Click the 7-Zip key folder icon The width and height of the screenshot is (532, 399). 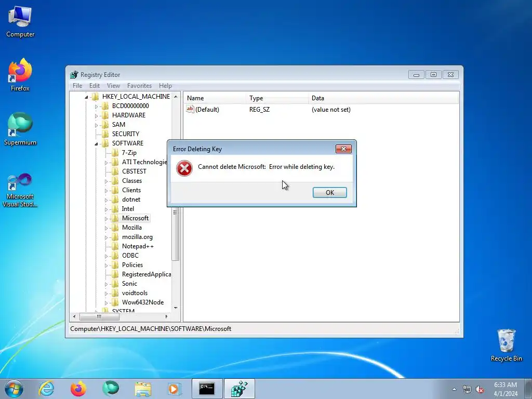[x=115, y=153]
